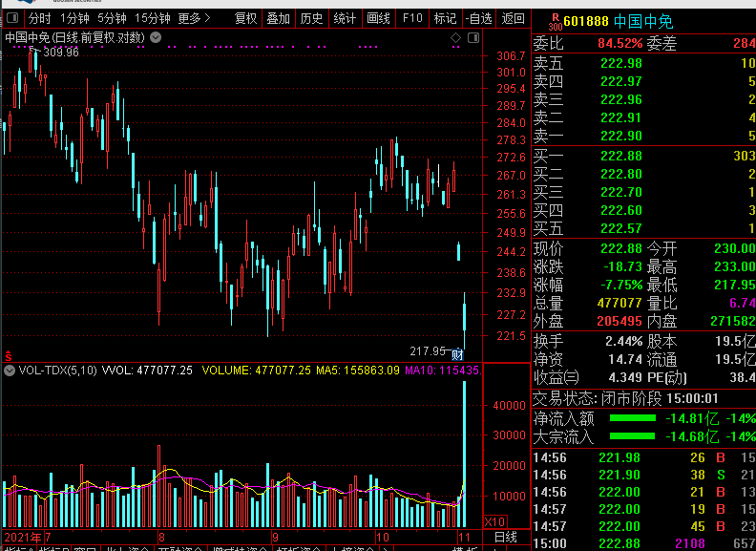The image size is (756, 551).
Task: Click the 217.95 low price label
Action: 428,351
